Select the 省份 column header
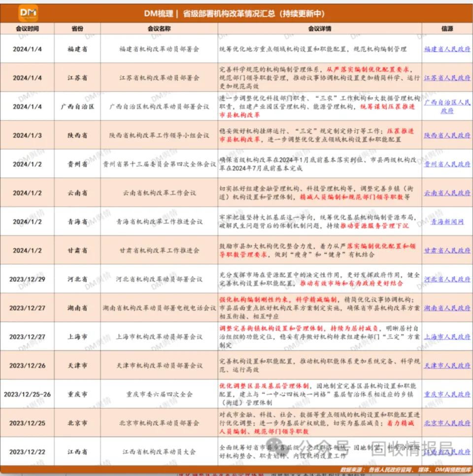Image resolution: width=473 pixels, height=476 pixels. click(77, 29)
